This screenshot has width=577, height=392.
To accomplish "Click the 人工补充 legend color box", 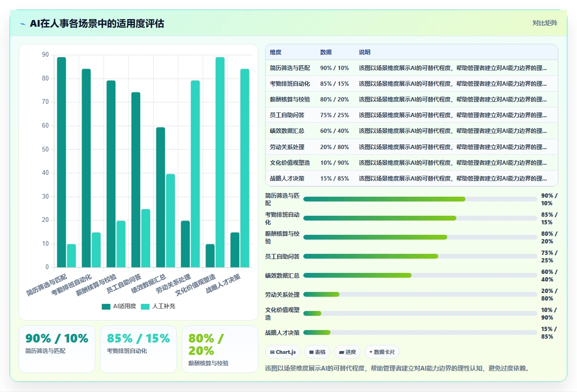I will tap(145, 306).
